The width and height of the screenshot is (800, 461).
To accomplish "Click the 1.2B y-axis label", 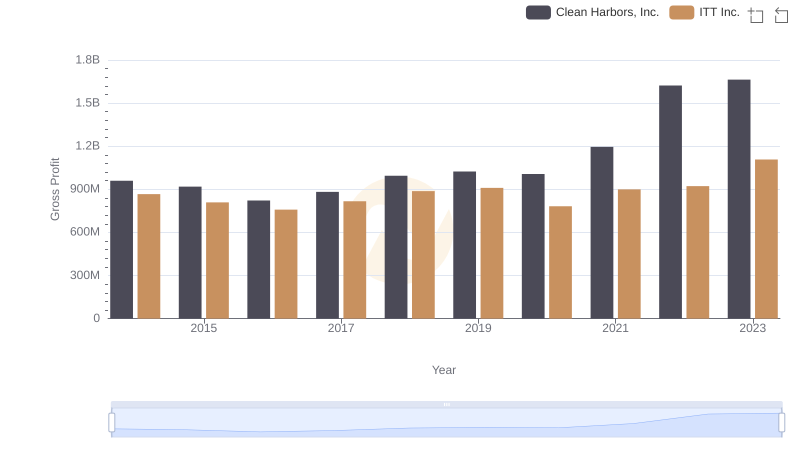I will tap(88, 146).
